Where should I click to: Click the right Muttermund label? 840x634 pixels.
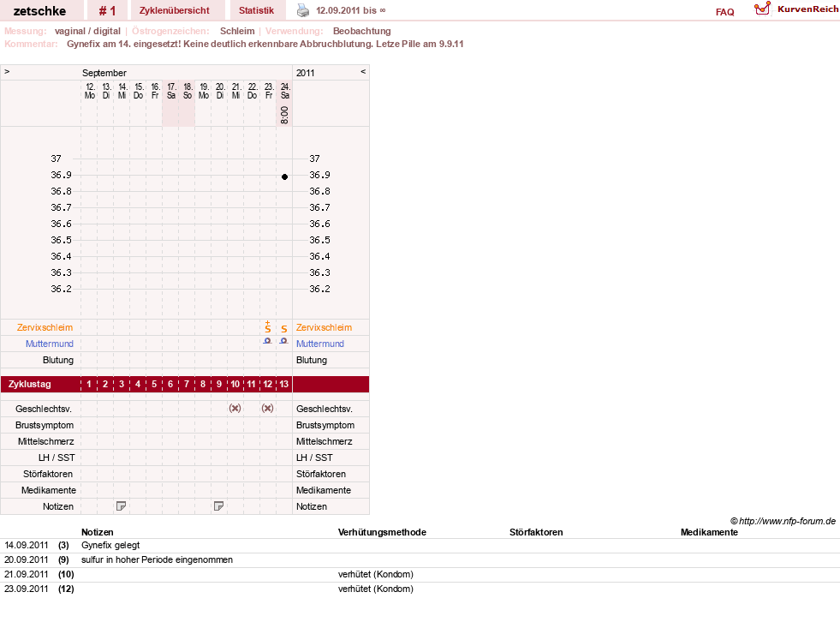click(320, 344)
